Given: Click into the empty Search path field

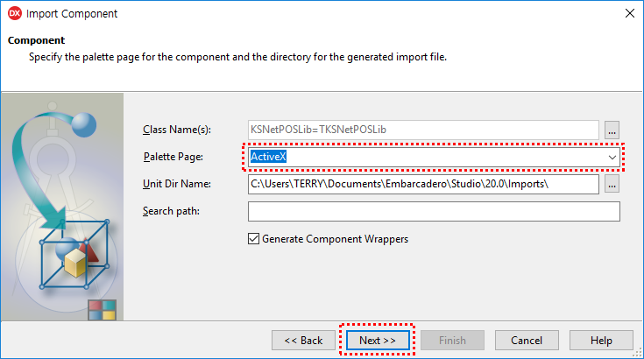Looking at the screenshot, I should click(434, 211).
